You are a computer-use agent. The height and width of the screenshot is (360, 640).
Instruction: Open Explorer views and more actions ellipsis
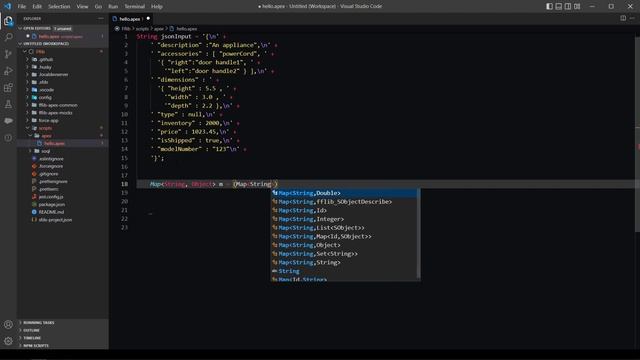coord(101,18)
